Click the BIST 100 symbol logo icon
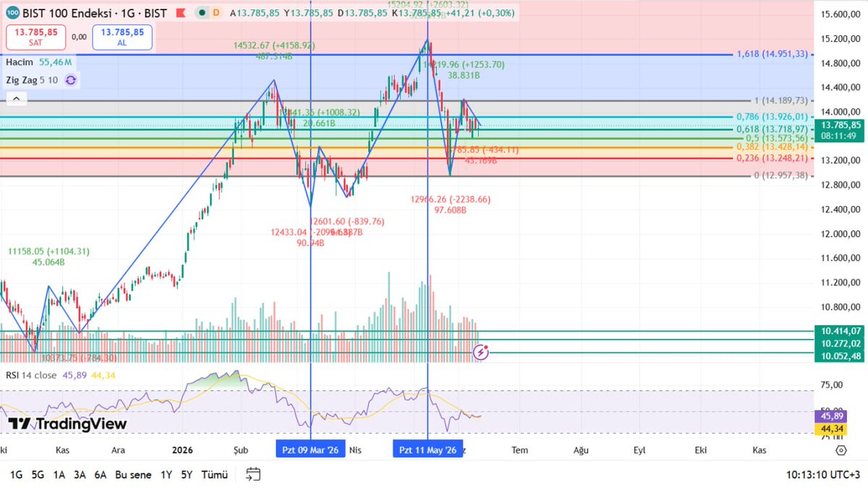The height and width of the screenshot is (488, 868). click(13, 13)
